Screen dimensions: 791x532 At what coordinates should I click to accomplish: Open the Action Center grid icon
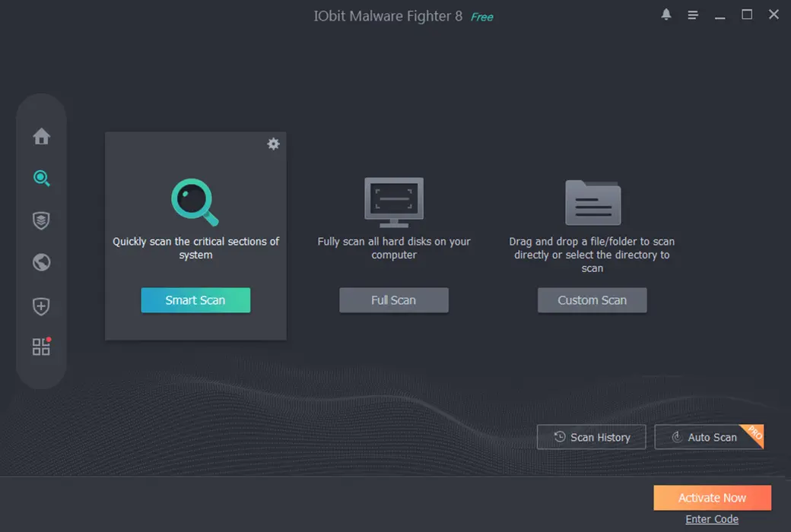pyautogui.click(x=41, y=347)
